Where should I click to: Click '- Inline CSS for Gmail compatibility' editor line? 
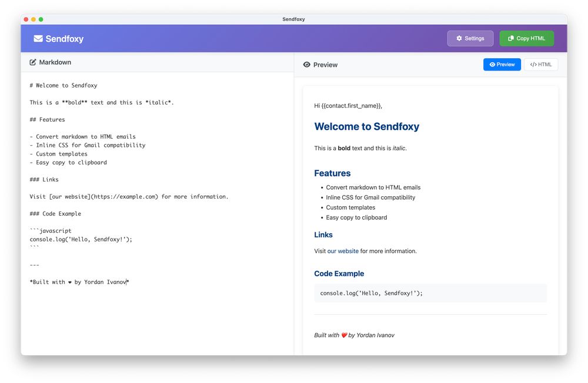click(x=88, y=145)
